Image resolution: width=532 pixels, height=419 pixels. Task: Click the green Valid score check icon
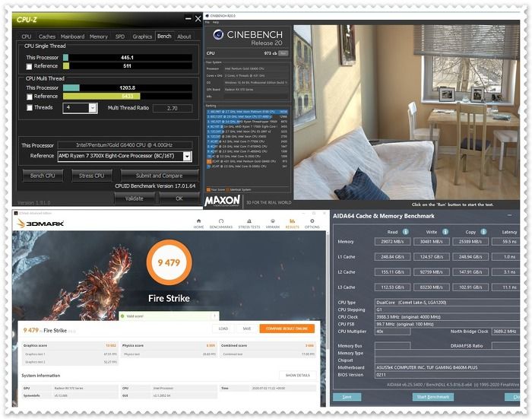coord(122,316)
